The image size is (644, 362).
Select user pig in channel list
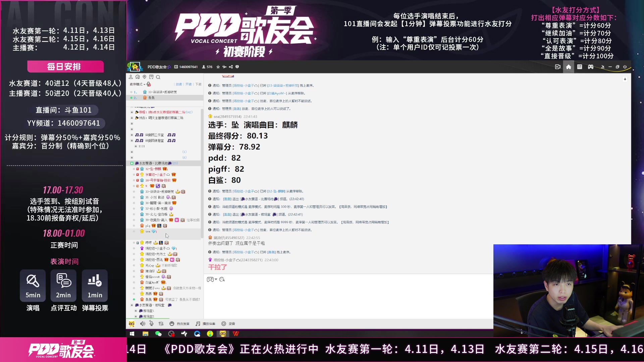coord(148,226)
